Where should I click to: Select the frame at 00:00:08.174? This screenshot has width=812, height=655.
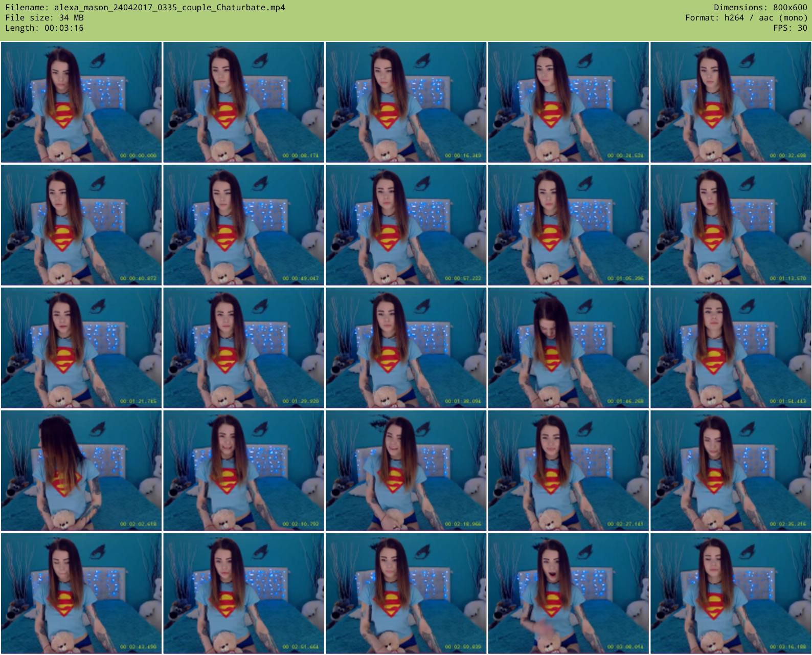pos(244,102)
